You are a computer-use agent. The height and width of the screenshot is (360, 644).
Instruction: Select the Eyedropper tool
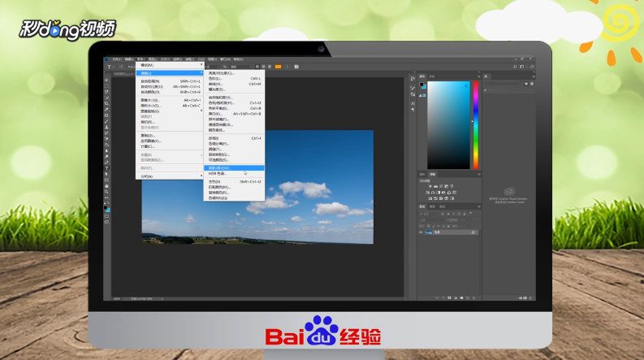pos(106,110)
